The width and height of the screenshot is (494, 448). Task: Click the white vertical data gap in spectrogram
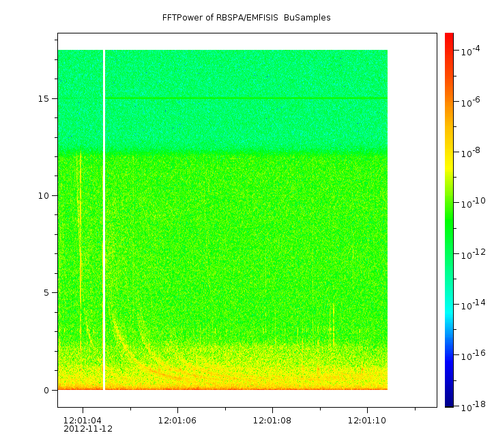(x=104, y=219)
